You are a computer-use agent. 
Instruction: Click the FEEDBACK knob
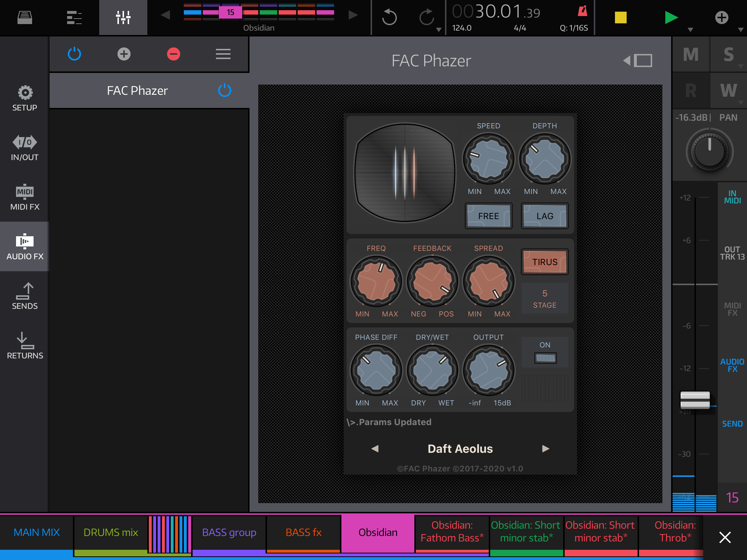432,281
